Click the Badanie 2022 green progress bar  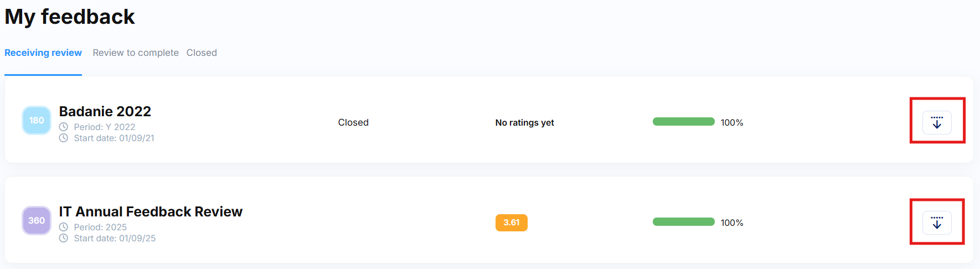683,122
